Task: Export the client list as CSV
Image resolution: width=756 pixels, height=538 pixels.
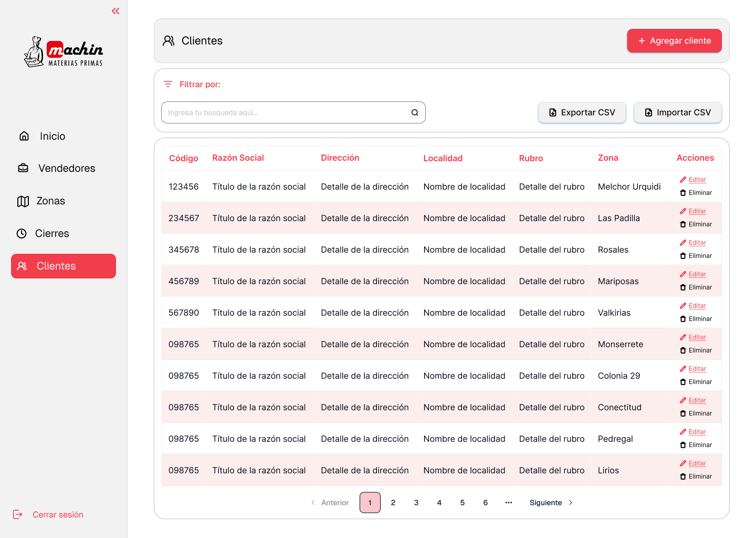Action: click(x=582, y=112)
